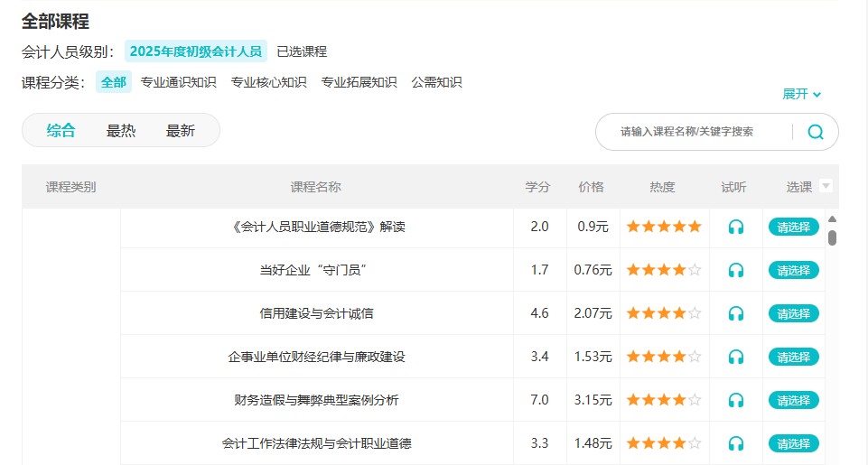Preview audio for 财务造假与舞弊典型案例分析

point(735,400)
